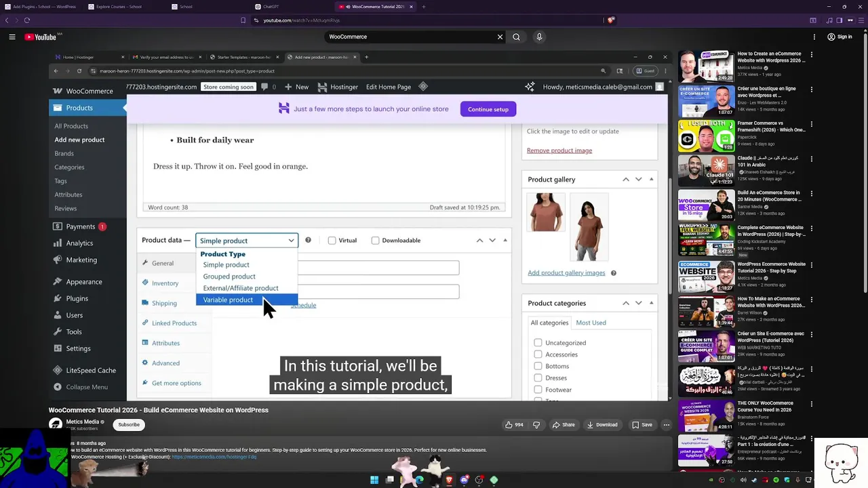Move Product data panel down
This screenshot has width=868, height=488.
[492, 241]
